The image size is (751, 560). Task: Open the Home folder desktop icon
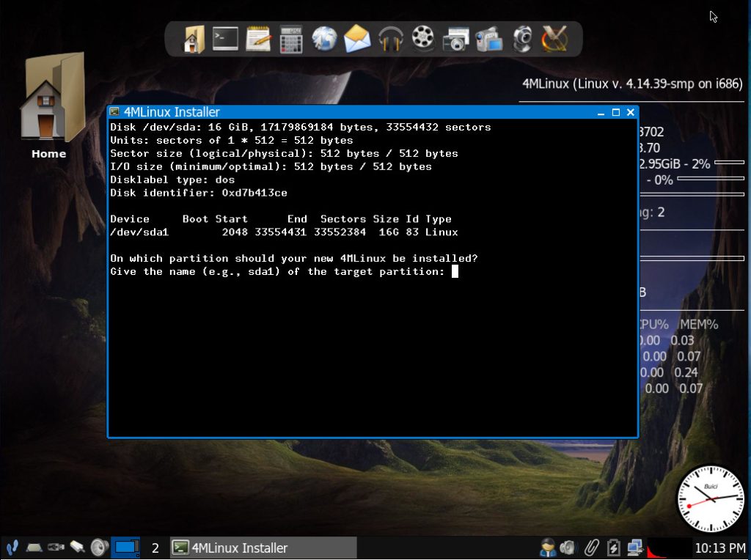click(x=48, y=106)
